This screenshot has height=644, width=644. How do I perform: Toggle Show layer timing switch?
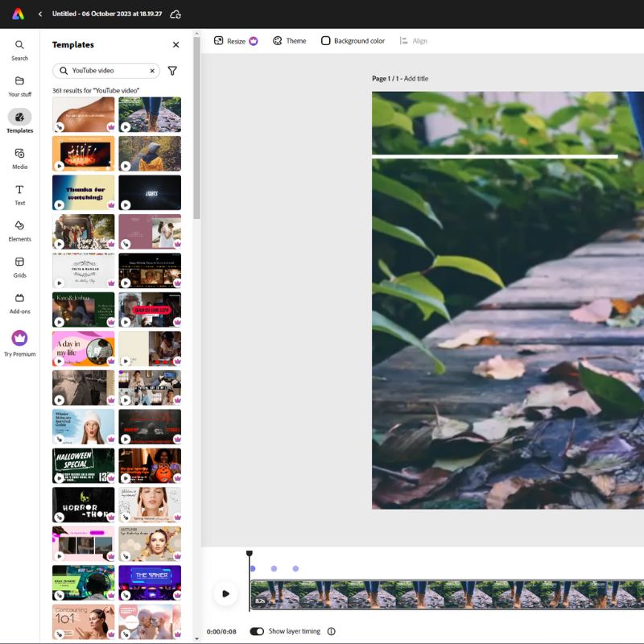(x=257, y=631)
